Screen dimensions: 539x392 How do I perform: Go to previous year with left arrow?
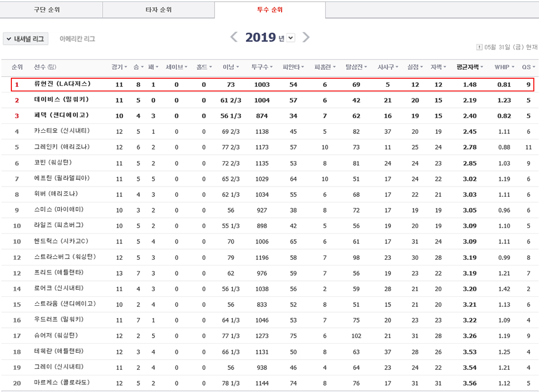click(x=234, y=37)
